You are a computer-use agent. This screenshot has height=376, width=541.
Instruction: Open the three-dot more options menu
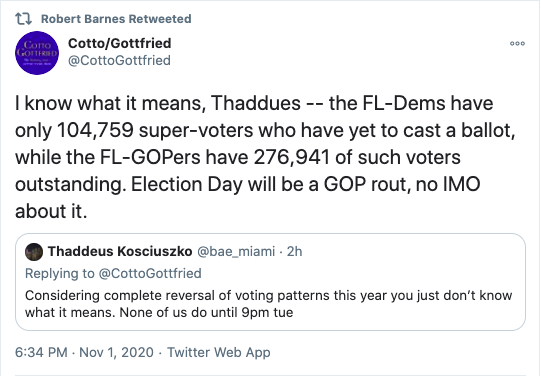(517, 43)
